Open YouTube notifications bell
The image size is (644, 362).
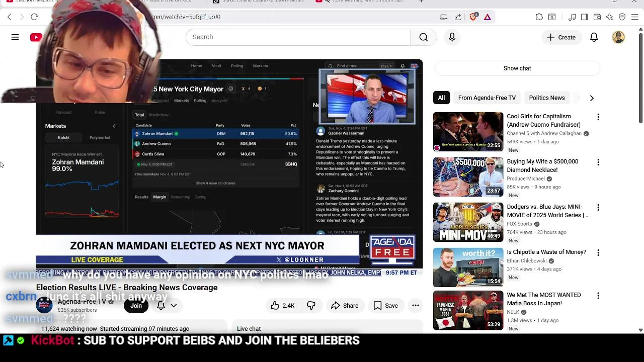(594, 37)
